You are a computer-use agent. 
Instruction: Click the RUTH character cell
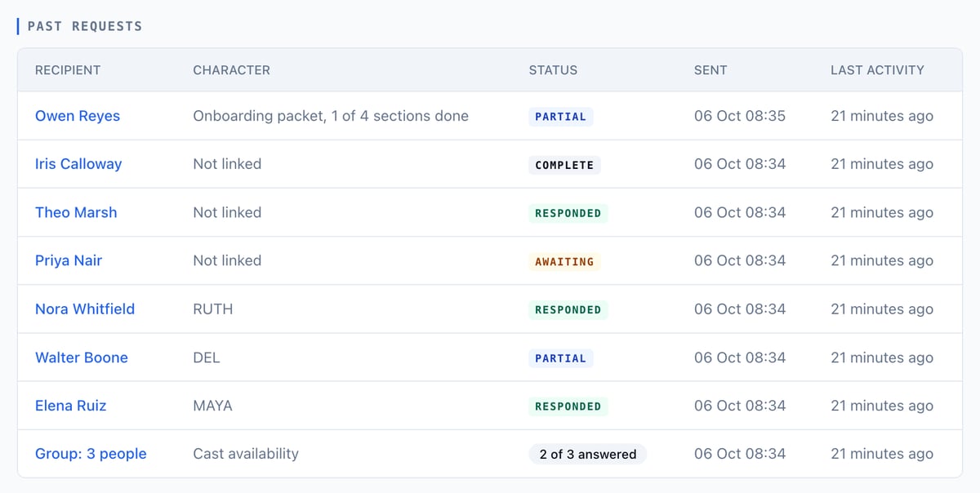point(213,309)
